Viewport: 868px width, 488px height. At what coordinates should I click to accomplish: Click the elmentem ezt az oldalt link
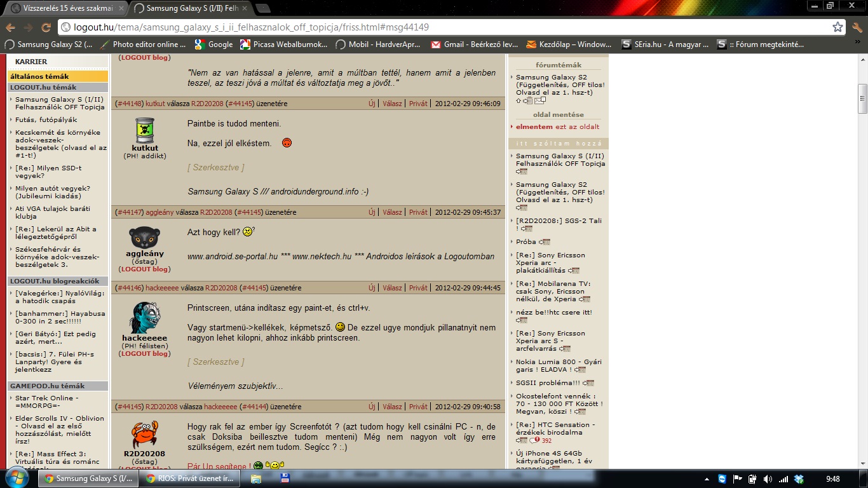click(557, 127)
